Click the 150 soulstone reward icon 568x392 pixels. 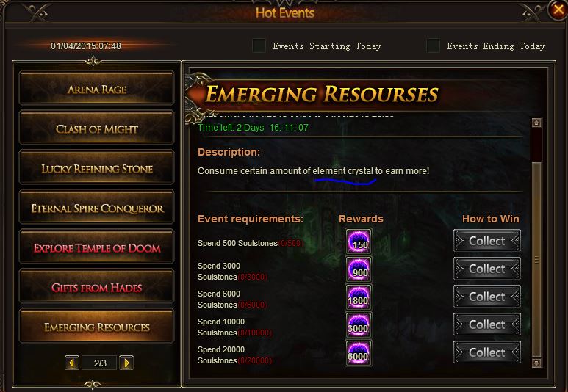(x=359, y=241)
